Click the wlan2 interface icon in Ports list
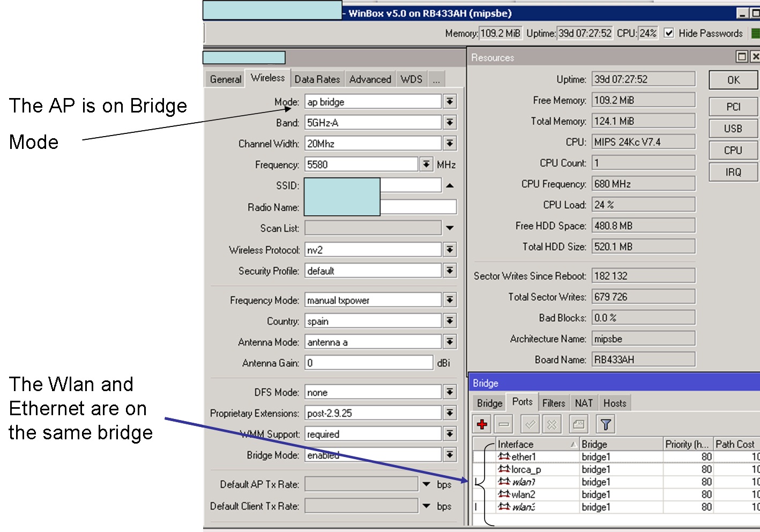Image resolution: width=760 pixels, height=532 pixels. pyautogui.click(x=504, y=494)
